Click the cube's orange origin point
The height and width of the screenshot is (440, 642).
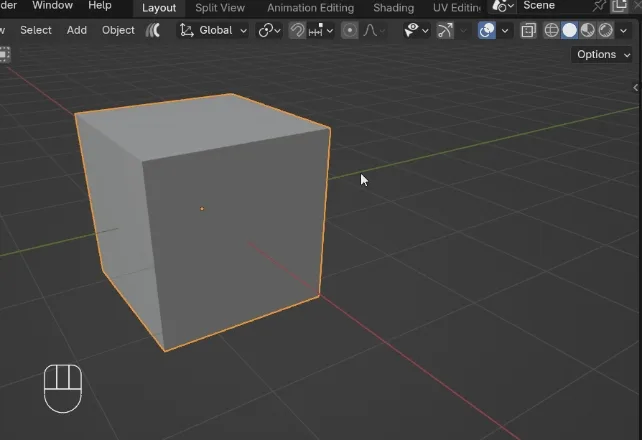[x=202, y=209]
